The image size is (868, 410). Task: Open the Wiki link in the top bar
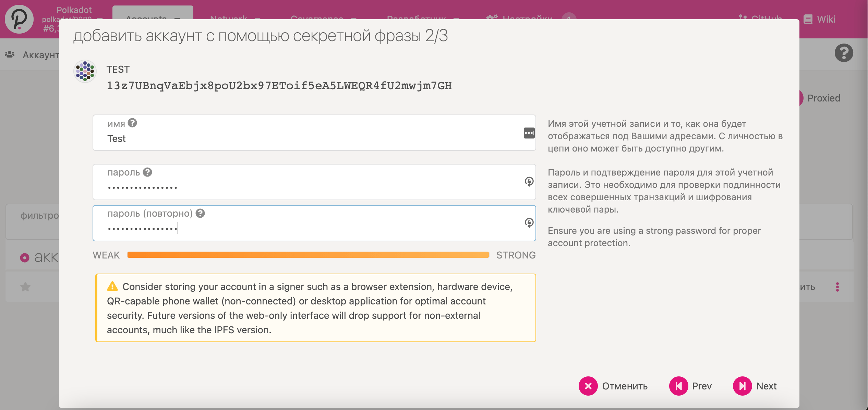click(820, 19)
